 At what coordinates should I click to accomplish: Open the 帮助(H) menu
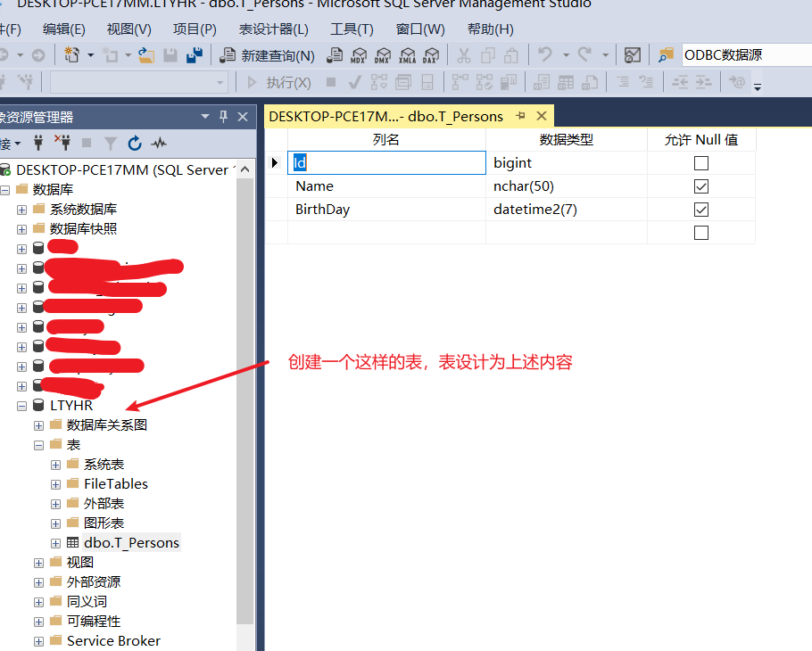coord(490,29)
